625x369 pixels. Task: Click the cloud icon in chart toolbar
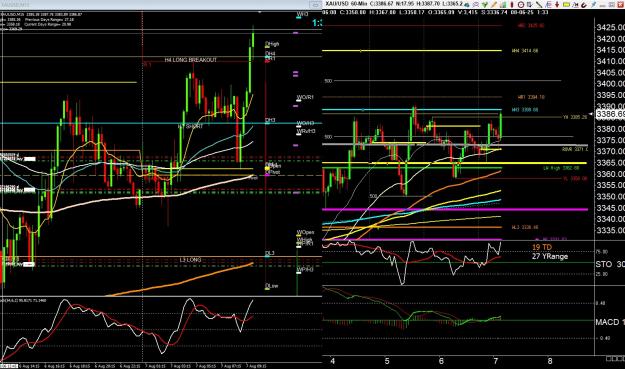tap(467, 5)
